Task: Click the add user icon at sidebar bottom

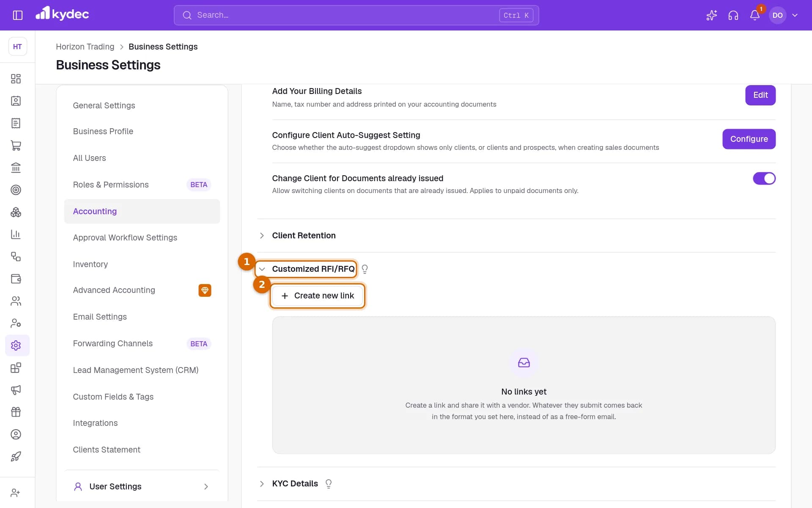Action: [16, 493]
